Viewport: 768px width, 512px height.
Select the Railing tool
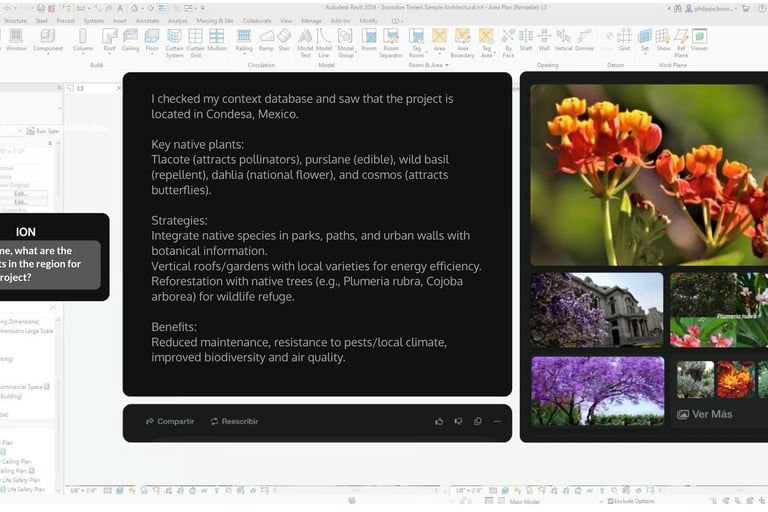[x=243, y=40]
